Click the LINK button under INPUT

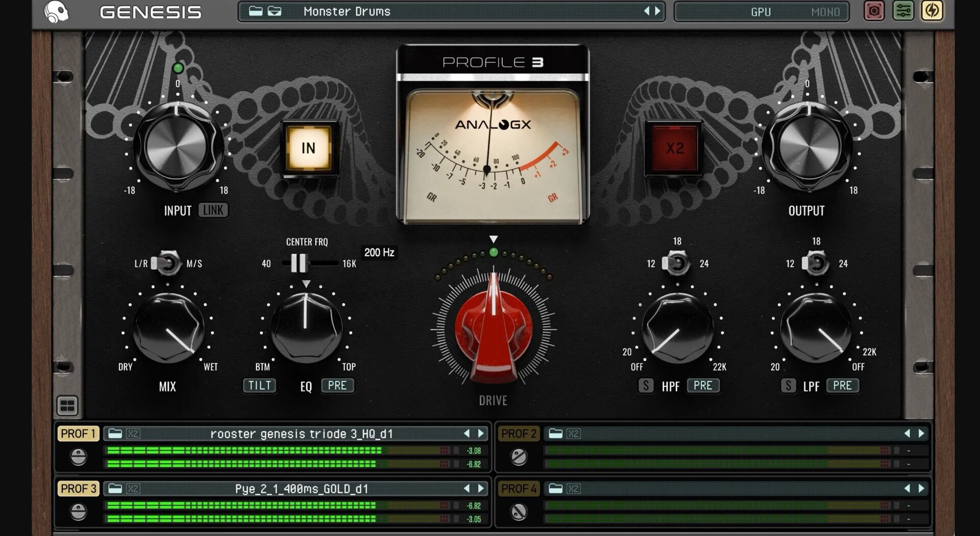coord(213,210)
